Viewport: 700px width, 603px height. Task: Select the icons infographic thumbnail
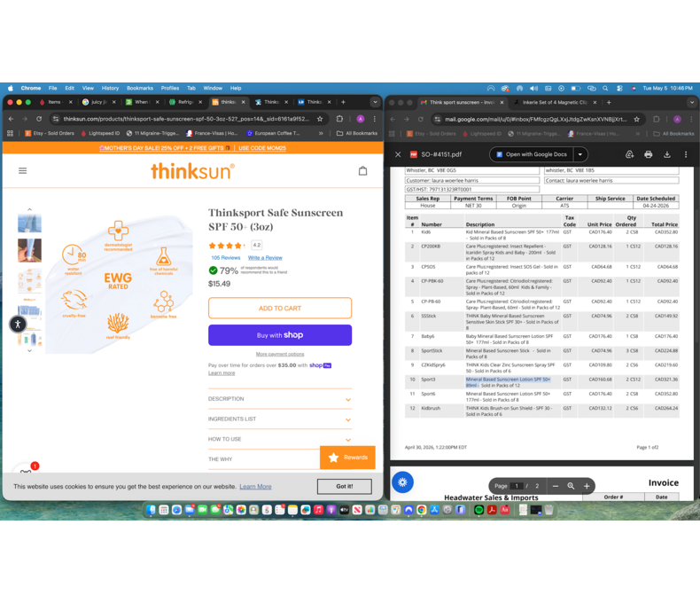tap(29, 280)
